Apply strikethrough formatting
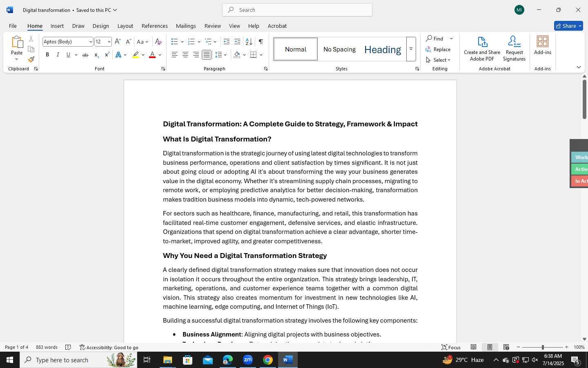 click(85, 55)
